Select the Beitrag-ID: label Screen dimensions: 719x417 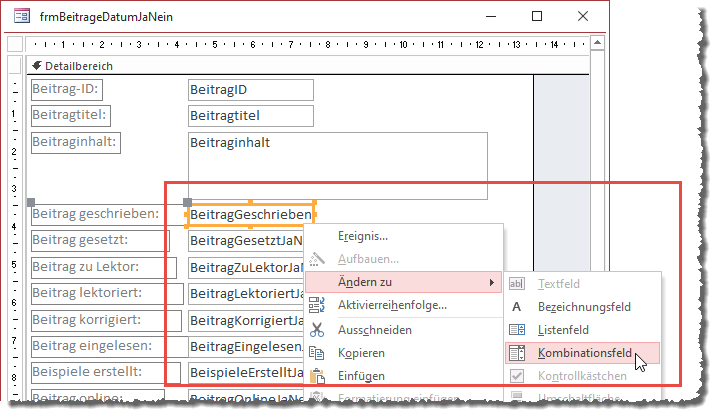67,89
